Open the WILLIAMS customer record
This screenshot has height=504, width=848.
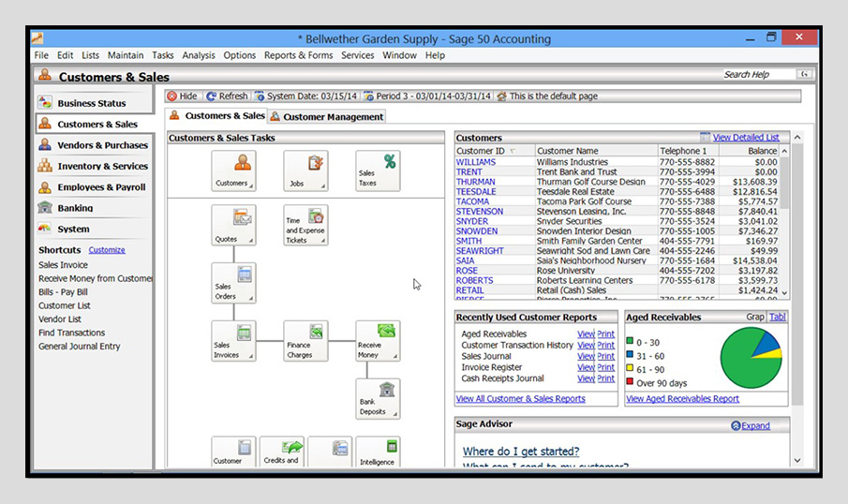(x=475, y=162)
